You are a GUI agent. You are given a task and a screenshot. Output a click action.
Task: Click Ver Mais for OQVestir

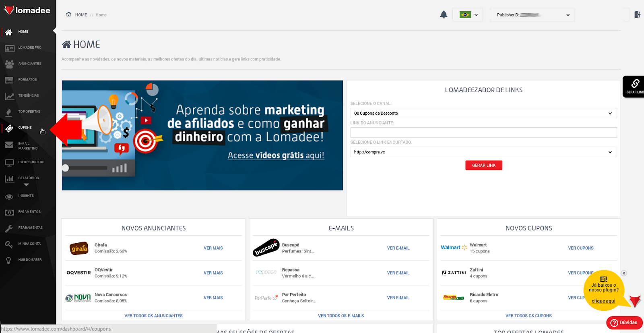[213, 273]
